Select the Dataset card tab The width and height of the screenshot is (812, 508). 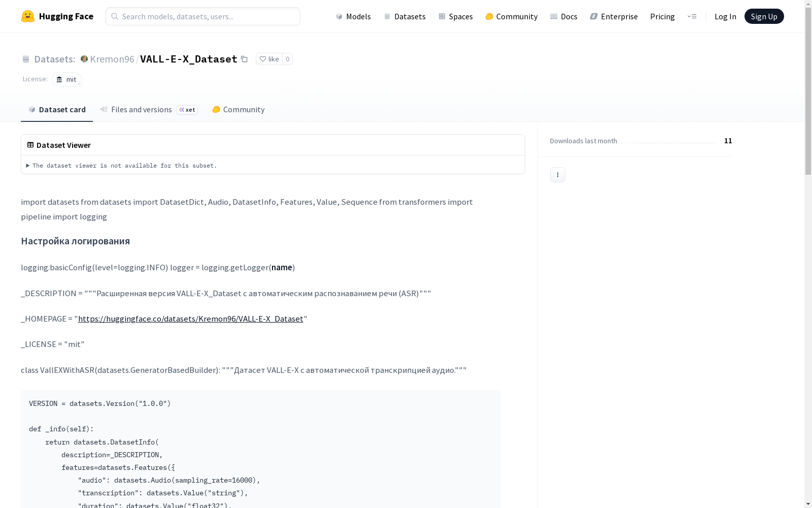57,109
